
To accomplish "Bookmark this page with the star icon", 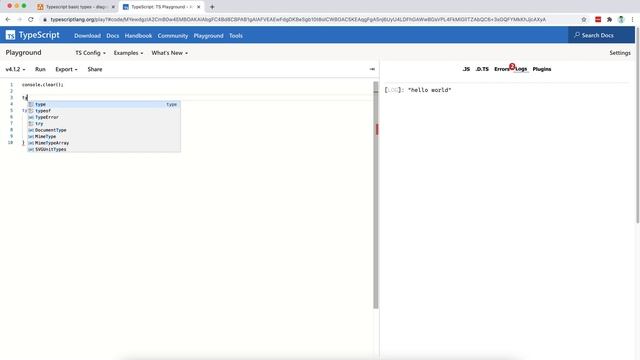I will (x=584, y=19).
